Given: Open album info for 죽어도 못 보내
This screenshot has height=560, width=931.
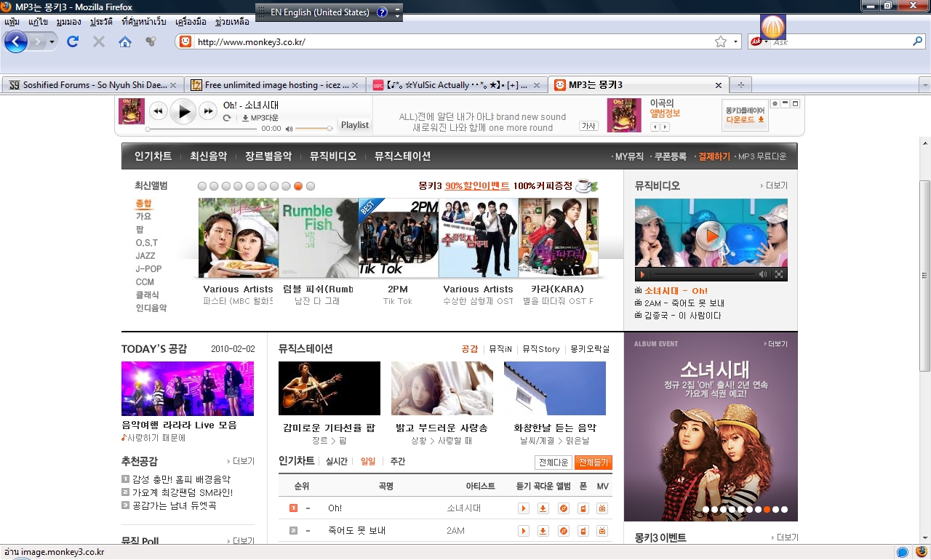Looking at the screenshot, I should (563, 531).
